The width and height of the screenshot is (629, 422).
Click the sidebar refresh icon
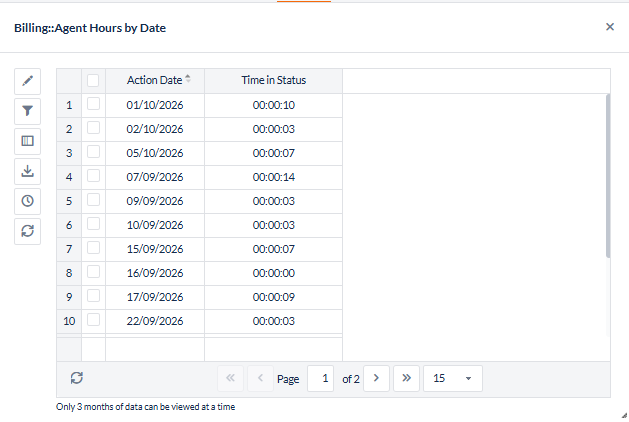27,231
